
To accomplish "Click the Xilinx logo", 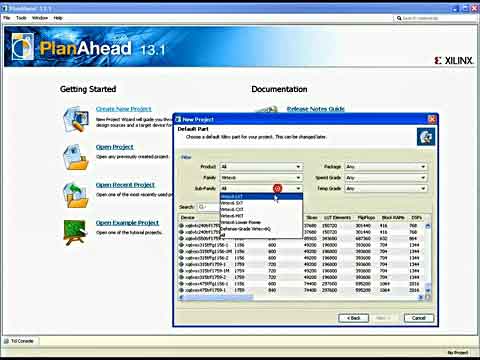I will click(454, 61).
